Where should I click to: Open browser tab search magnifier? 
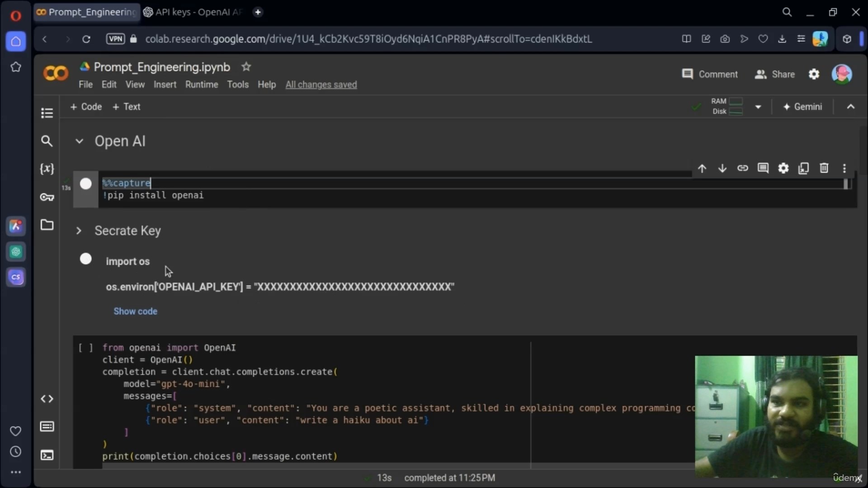pyautogui.click(x=787, y=12)
